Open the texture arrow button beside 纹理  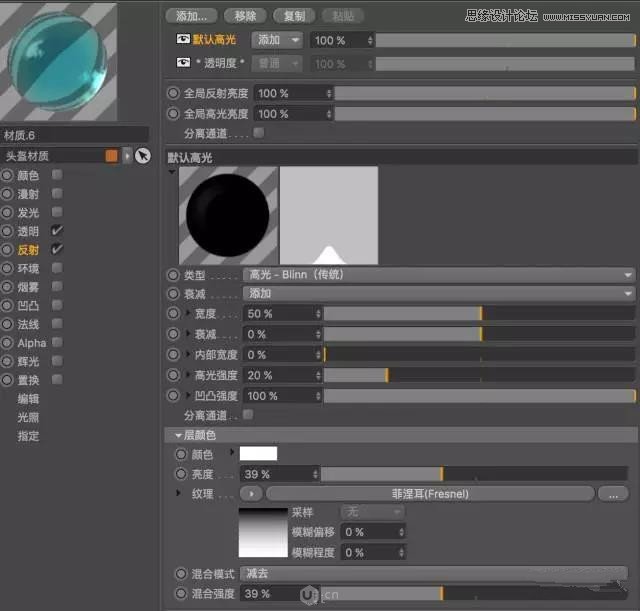click(x=251, y=494)
